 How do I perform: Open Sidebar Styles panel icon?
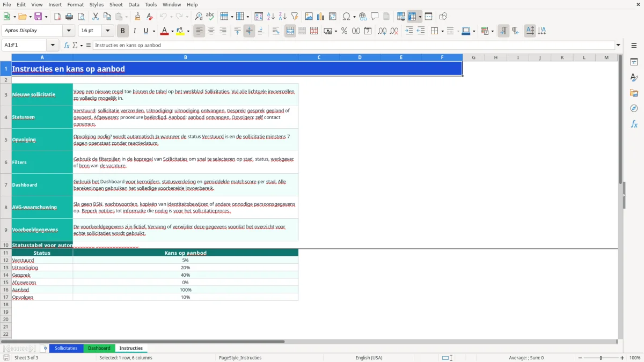pyautogui.click(x=634, y=77)
